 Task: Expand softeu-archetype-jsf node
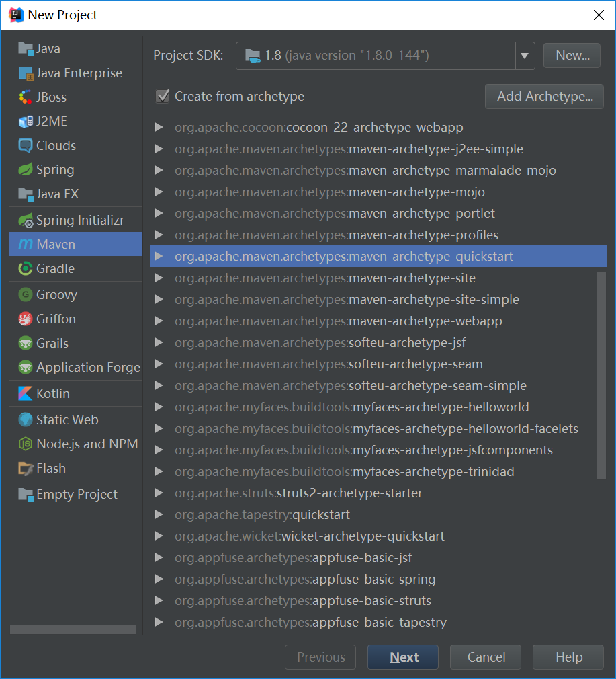point(159,343)
